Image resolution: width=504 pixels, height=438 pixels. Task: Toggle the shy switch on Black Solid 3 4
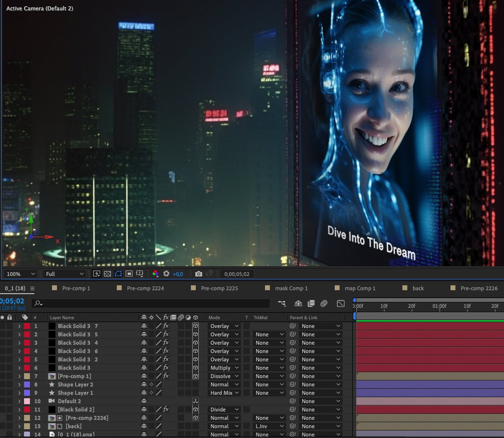point(144,343)
